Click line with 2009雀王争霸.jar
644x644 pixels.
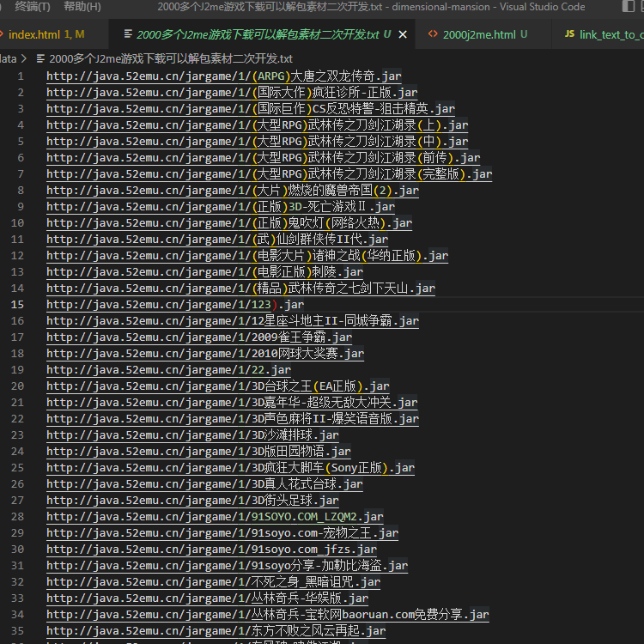pyautogui.click(x=199, y=337)
